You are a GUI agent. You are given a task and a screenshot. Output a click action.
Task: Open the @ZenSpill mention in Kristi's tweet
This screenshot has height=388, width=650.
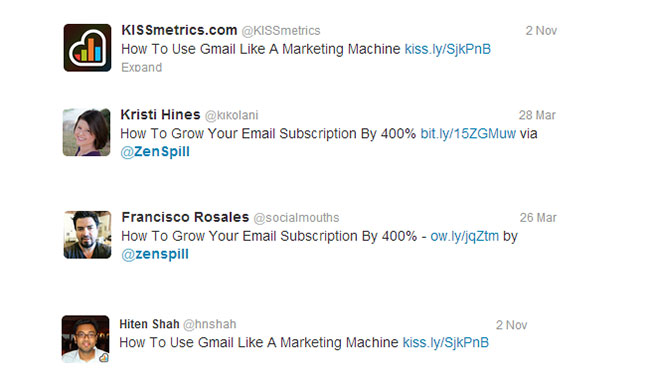tap(155, 152)
